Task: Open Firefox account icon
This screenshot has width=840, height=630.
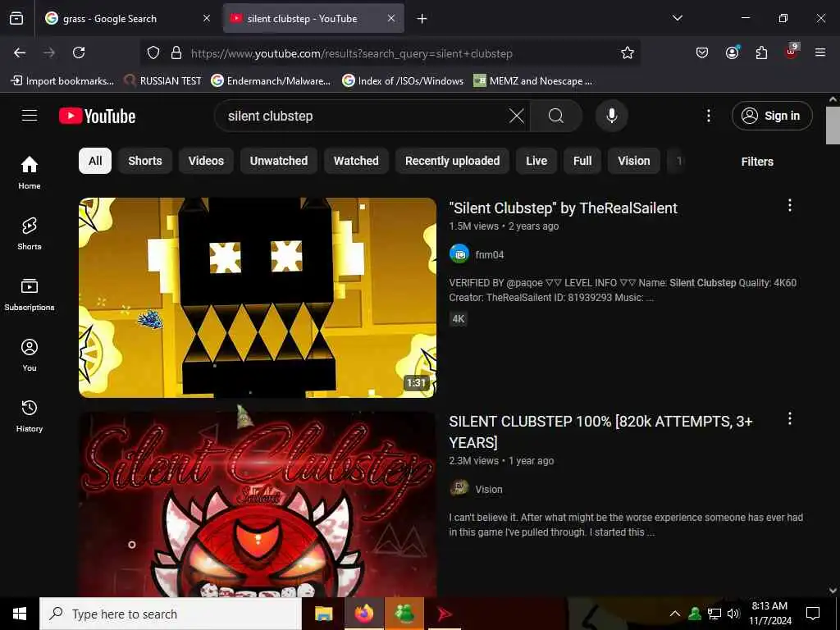Action: (732, 52)
